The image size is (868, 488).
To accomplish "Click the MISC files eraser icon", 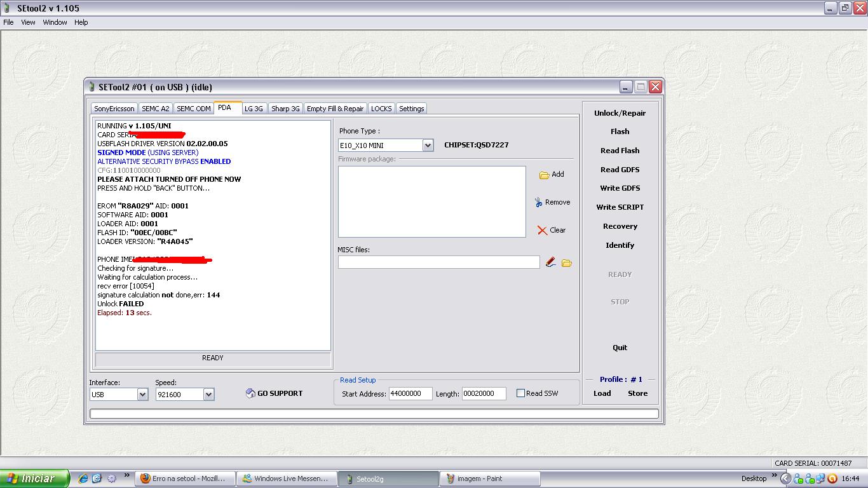I will click(550, 262).
